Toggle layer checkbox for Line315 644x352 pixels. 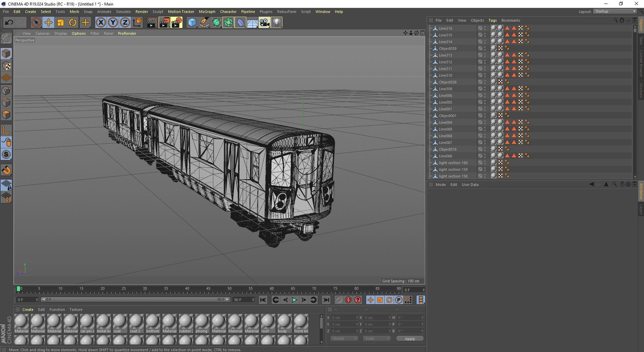click(x=480, y=35)
